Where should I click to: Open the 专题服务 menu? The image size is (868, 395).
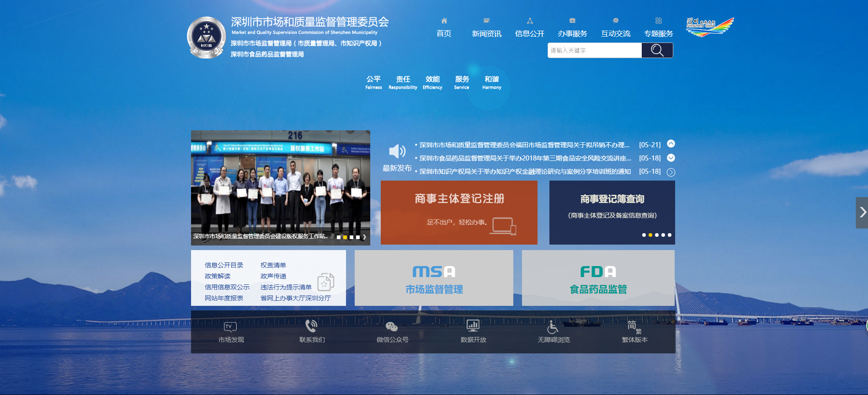(x=659, y=33)
